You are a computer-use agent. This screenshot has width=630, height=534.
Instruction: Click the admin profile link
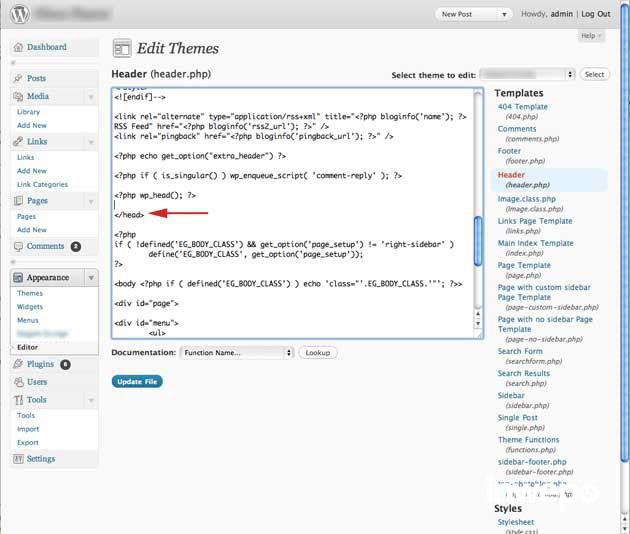click(x=561, y=14)
